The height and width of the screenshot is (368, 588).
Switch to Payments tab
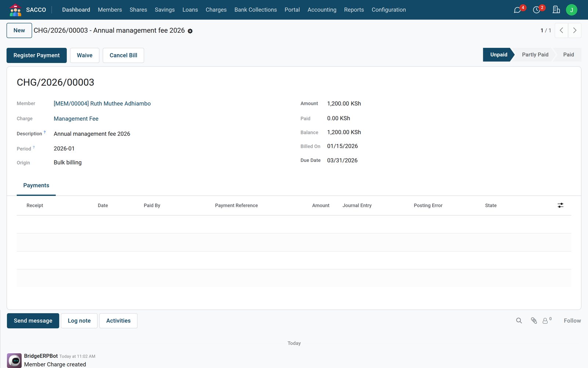click(x=36, y=185)
